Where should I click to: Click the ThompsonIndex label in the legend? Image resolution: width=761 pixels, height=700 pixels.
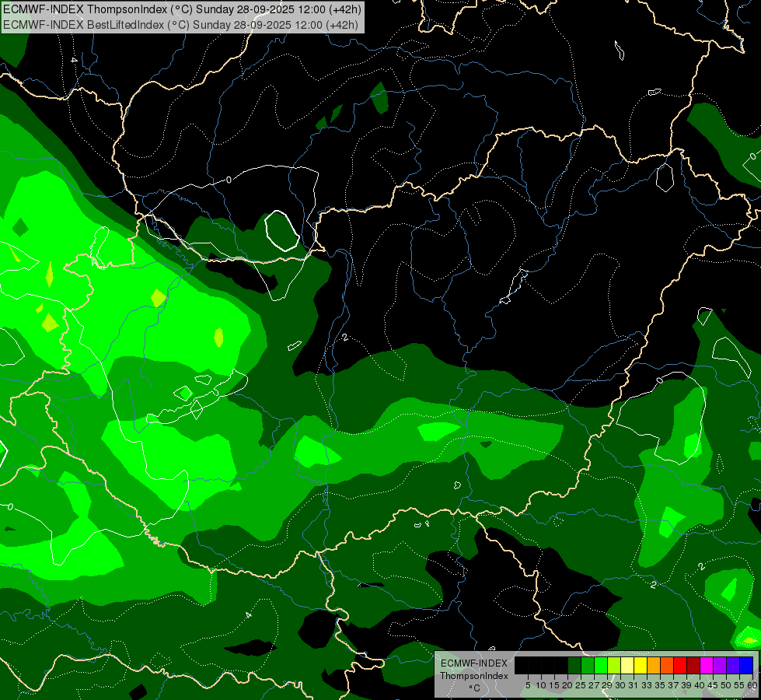[x=473, y=676]
